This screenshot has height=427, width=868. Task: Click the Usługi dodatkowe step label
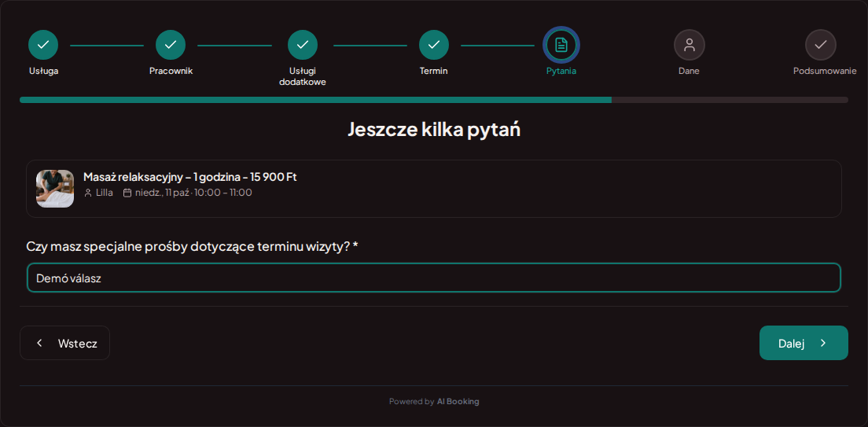(x=303, y=76)
